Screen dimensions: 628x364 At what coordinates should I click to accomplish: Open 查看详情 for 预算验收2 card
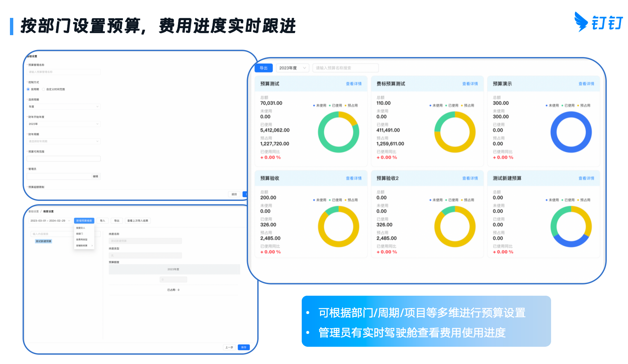[x=470, y=178]
